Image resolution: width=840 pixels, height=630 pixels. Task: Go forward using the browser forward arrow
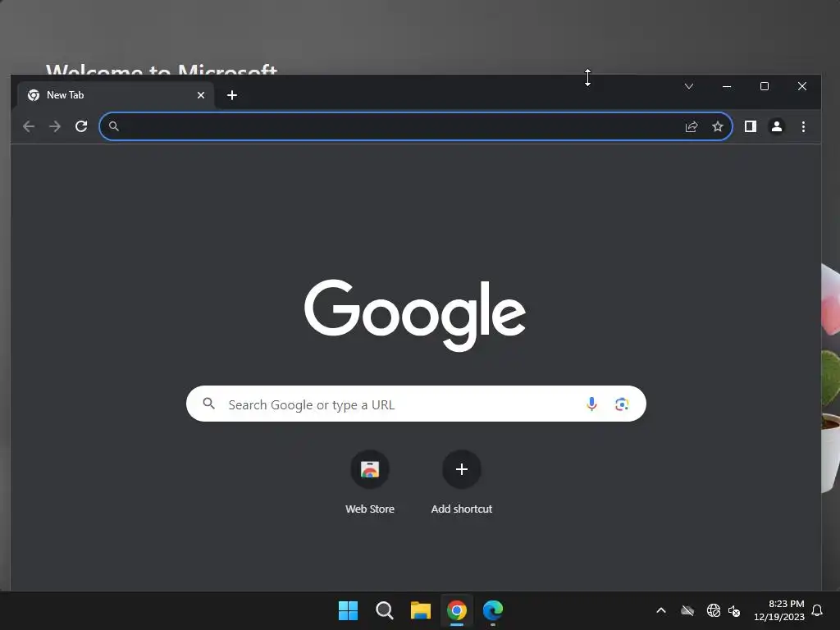55,126
